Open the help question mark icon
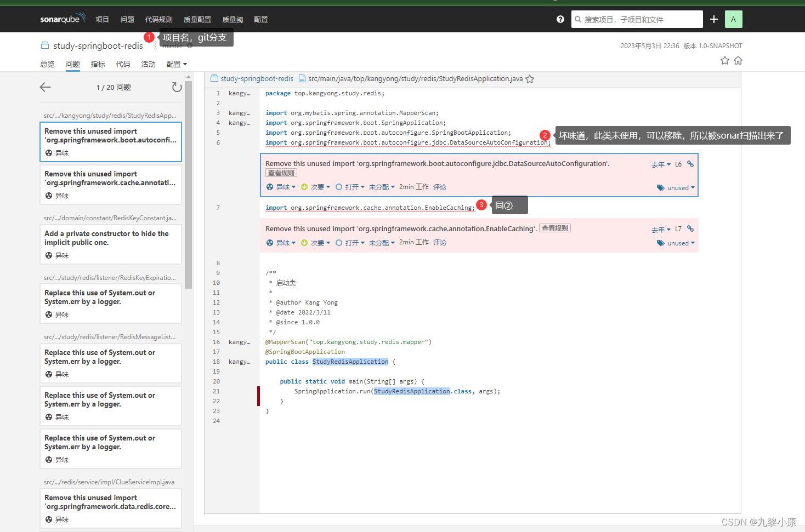Screen dimensions: 805x532 (x=560, y=19)
